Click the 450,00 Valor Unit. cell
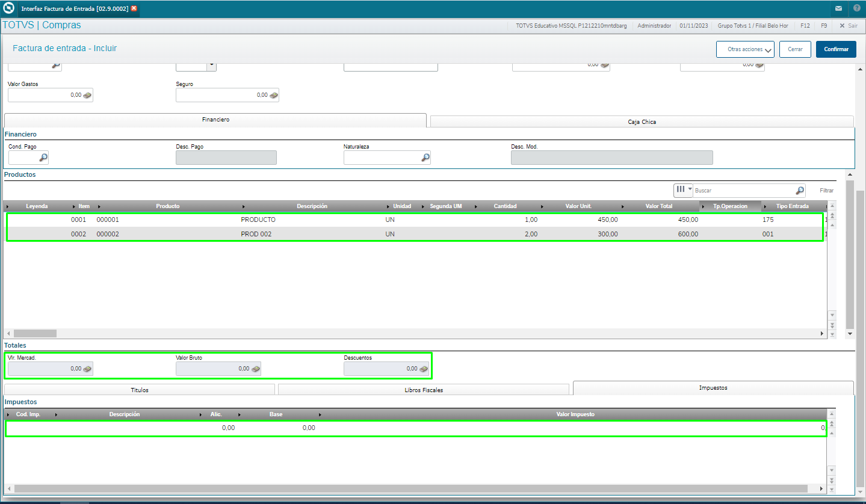 click(608, 220)
